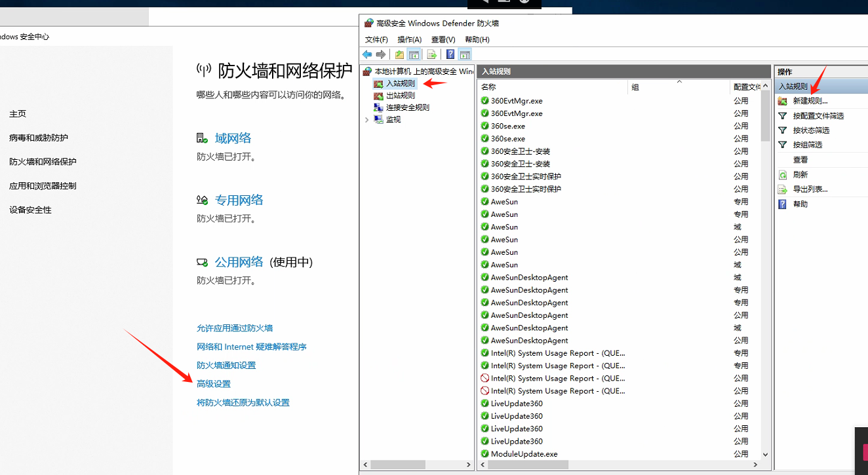Click the rules list scroll-down arrow
Image resolution: width=868 pixels, height=475 pixels.
766,454
